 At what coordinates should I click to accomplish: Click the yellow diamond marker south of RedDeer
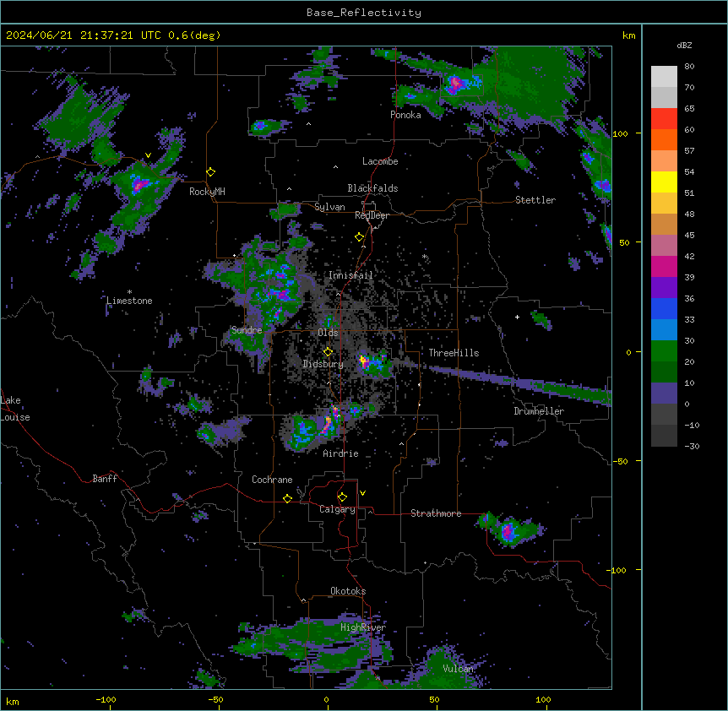click(360, 237)
